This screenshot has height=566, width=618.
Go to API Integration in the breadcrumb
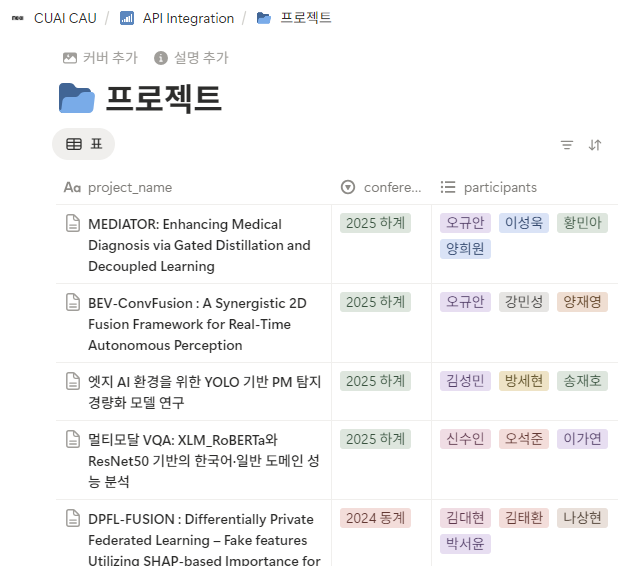coord(188,18)
